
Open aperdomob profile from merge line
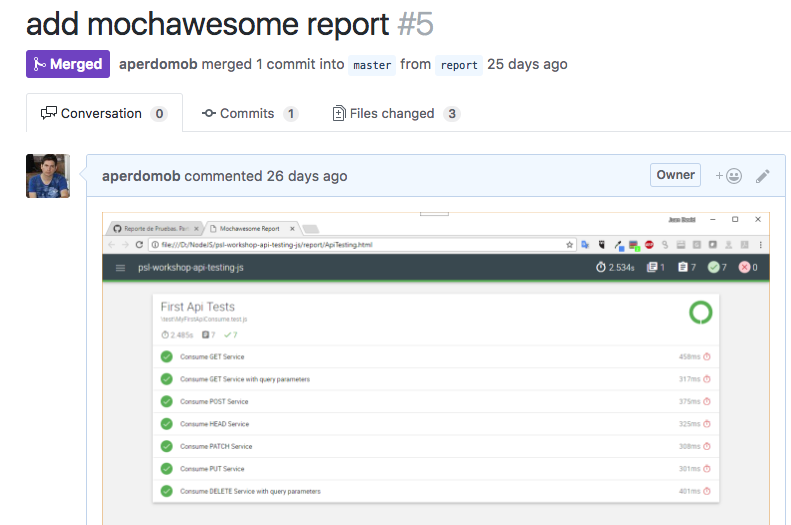[158, 64]
